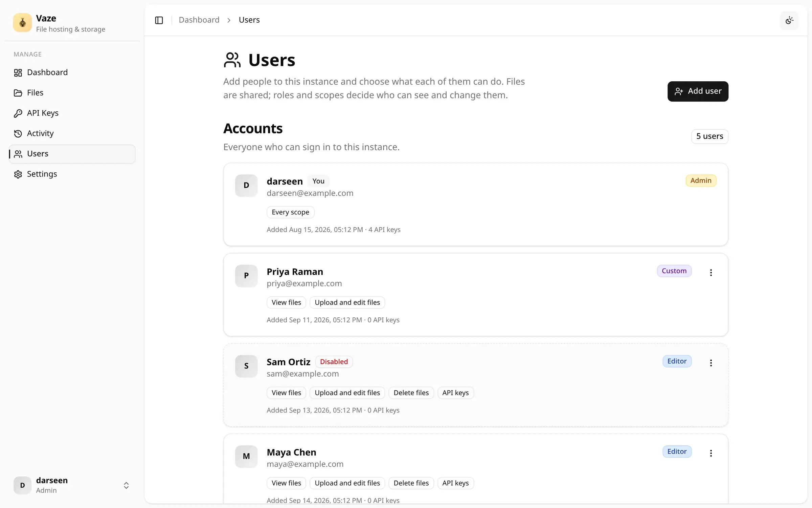Click darseen's D avatar in the sidebar footer
Image resolution: width=812 pixels, height=508 pixels.
[x=22, y=485]
